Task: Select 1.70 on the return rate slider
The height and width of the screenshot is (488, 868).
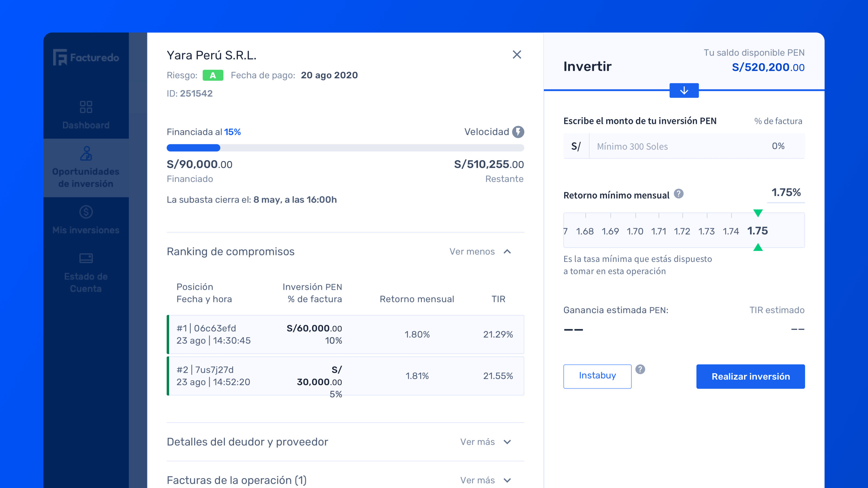Action: tap(635, 231)
